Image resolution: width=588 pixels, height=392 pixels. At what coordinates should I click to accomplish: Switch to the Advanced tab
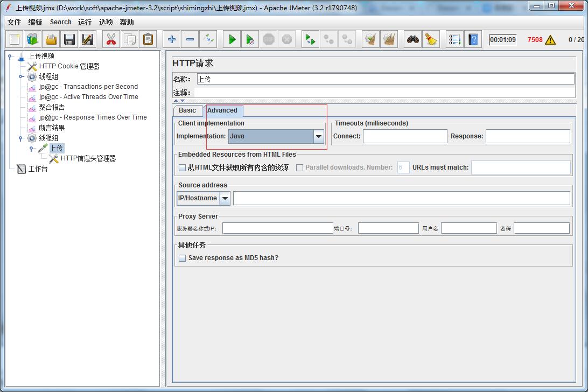pyautogui.click(x=222, y=110)
